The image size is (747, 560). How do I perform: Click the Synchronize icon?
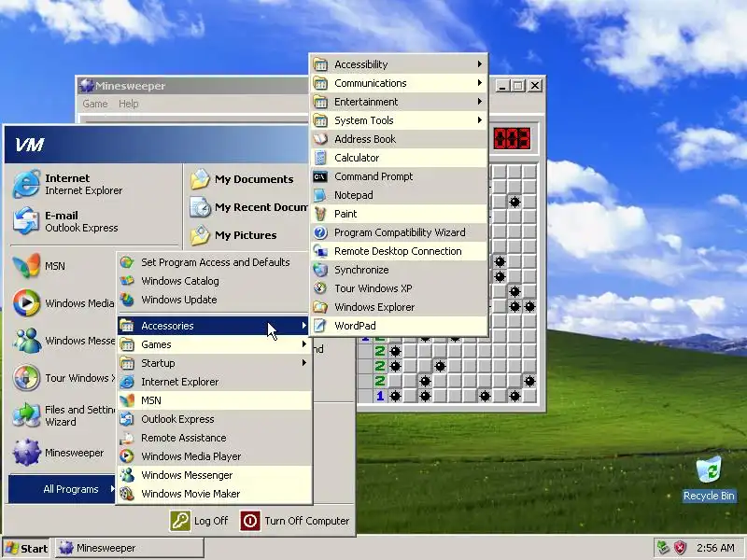pos(320,270)
